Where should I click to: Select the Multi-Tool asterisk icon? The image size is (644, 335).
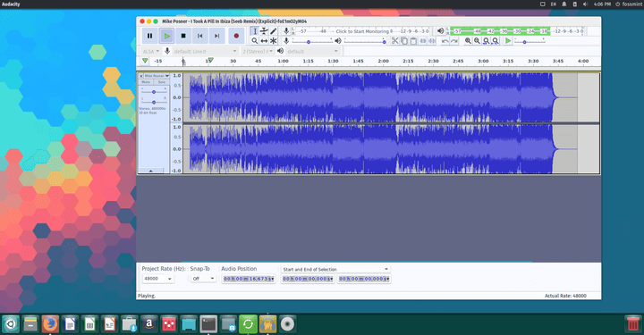point(274,40)
